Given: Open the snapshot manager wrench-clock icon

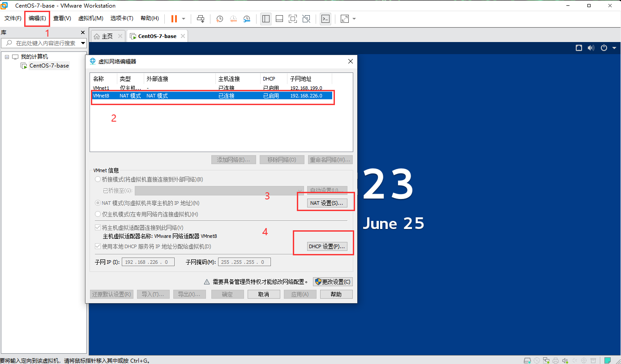Looking at the screenshot, I should 247,19.
